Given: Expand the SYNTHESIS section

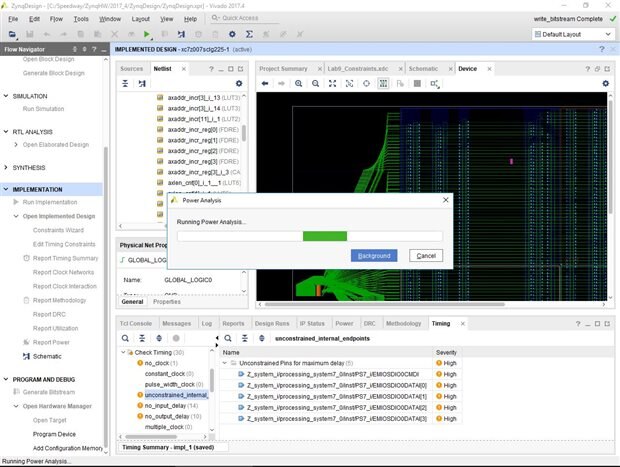Looking at the screenshot, I should (7, 167).
